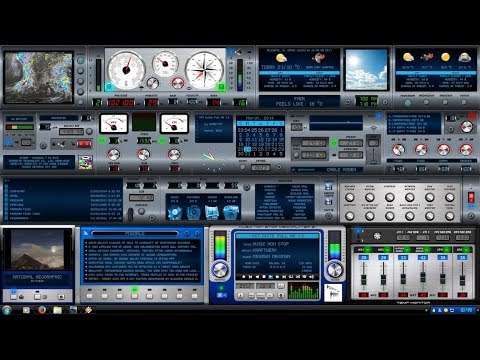Screen dimensions: 480x360
Task: Click the "CABLE MODEM" label
Action: pyautogui.click(x=341, y=170)
